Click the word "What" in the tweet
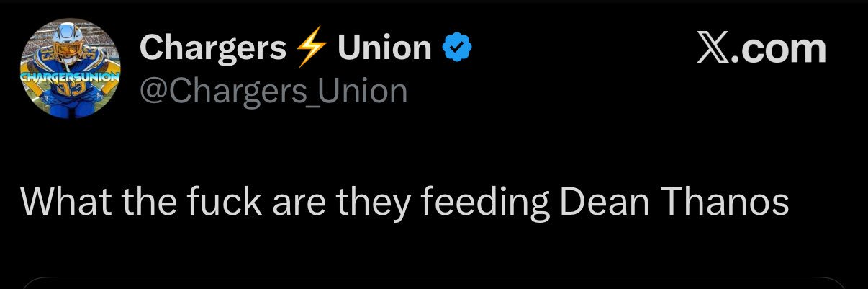The height and width of the screenshot is (289, 868). pyautogui.click(x=64, y=203)
